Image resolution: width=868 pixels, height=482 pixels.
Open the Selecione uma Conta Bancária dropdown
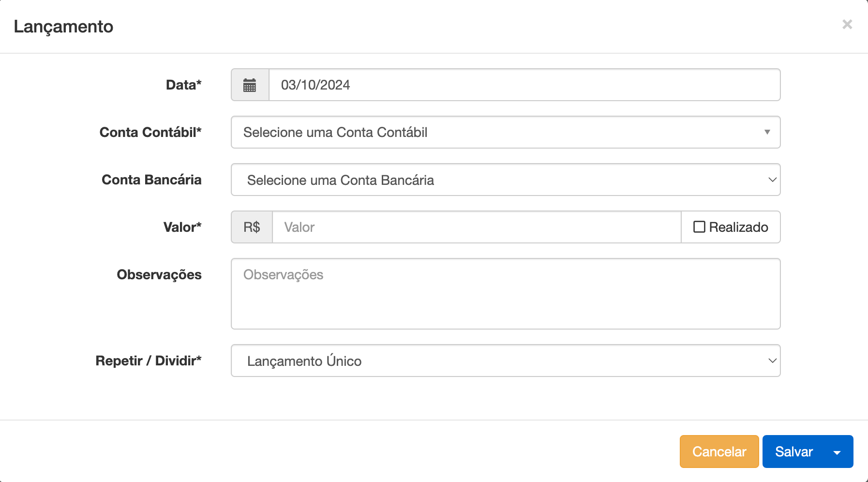[x=505, y=180]
